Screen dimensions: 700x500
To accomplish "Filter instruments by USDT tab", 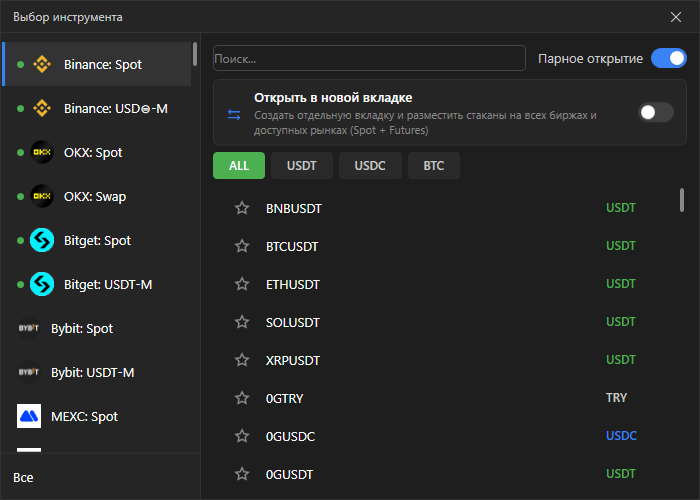I will coord(302,166).
